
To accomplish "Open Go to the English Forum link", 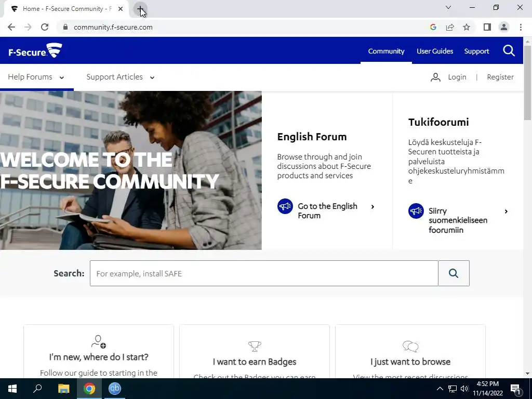I will tap(327, 211).
